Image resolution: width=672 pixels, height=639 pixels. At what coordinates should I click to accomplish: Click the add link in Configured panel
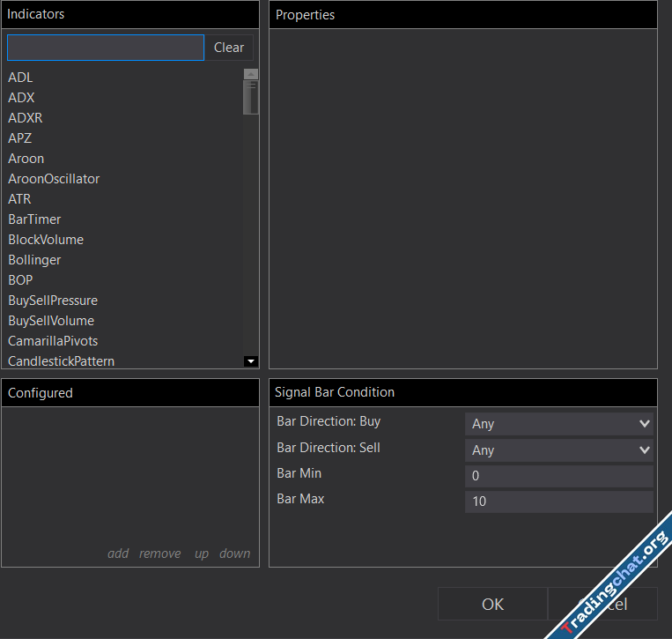[x=118, y=554]
